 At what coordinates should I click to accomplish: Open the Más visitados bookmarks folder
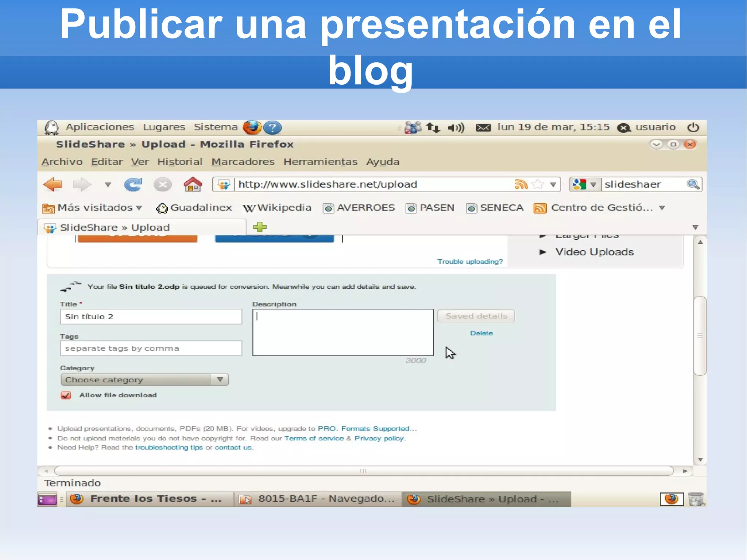[92, 208]
